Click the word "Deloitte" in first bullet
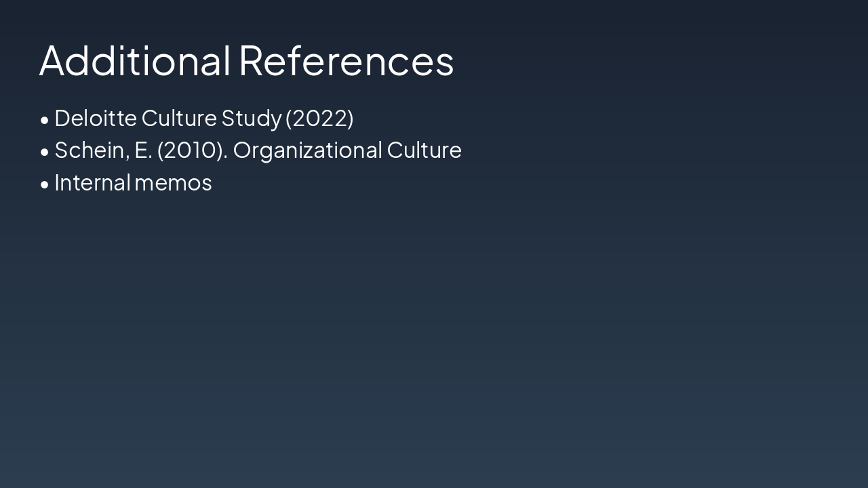The width and height of the screenshot is (868, 488). click(96, 118)
